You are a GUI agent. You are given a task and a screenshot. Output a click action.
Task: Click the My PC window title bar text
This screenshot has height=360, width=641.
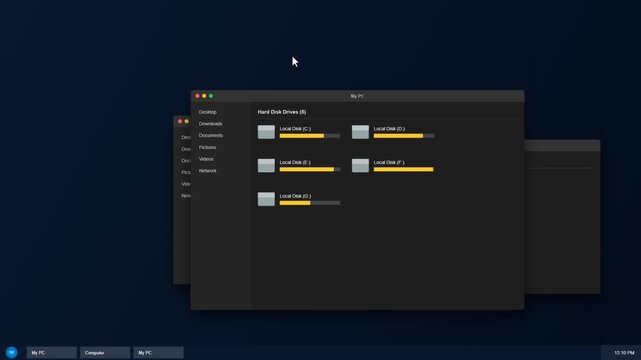click(x=357, y=96)
